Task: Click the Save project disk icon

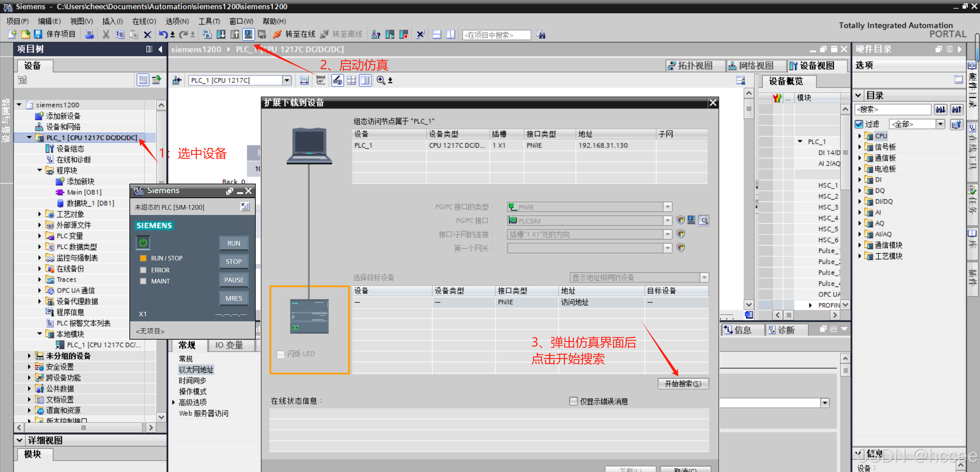Action: click(x=38, y=34)
